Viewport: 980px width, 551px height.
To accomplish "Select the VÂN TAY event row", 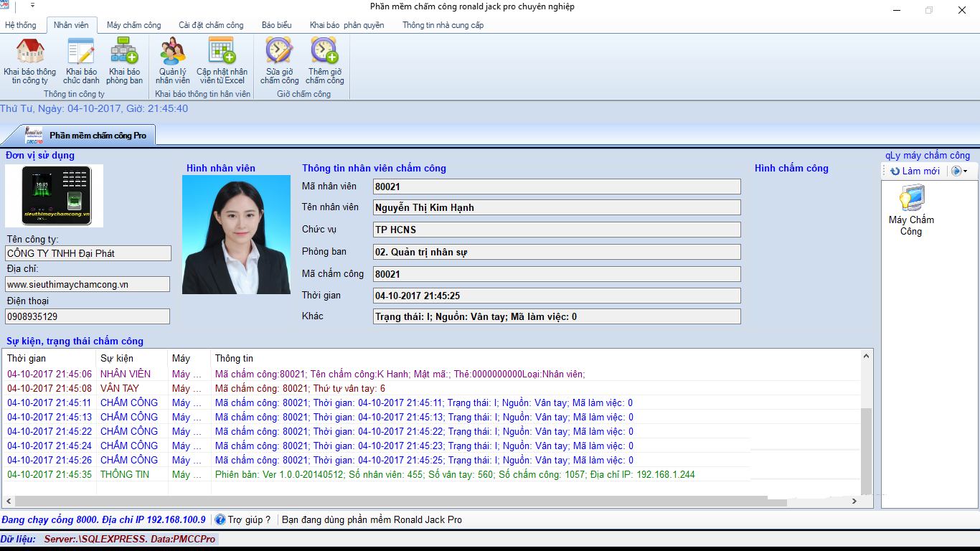I will (x=120, y=388).
